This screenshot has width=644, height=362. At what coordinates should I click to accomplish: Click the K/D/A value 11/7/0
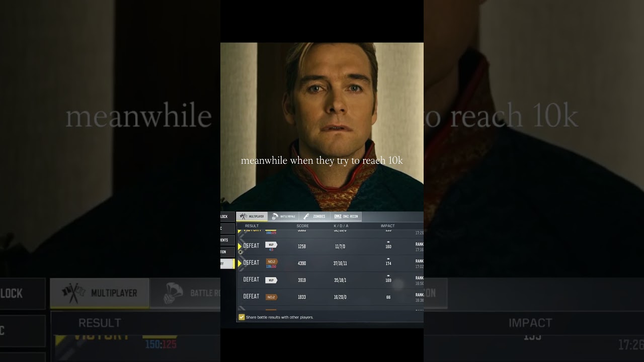[341, 247]
